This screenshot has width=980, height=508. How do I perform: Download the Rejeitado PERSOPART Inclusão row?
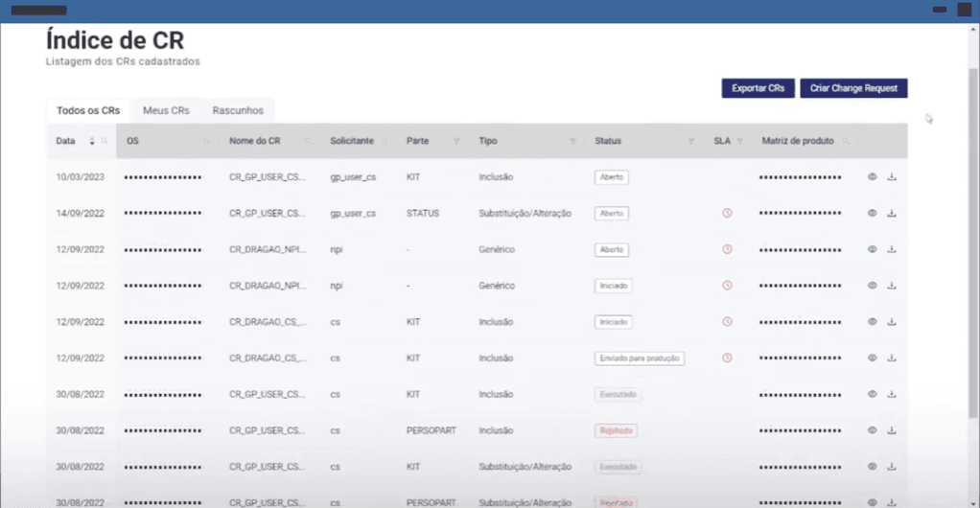[x=891, y=430]
